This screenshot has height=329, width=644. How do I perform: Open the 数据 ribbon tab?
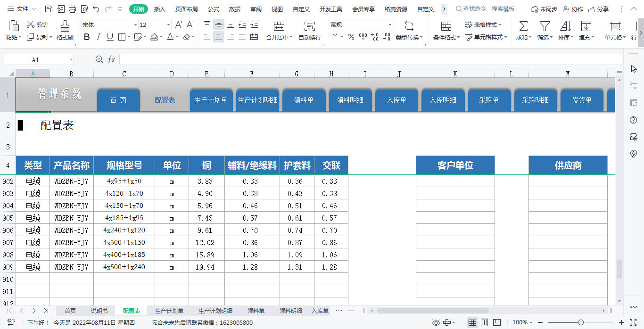pos(235,9)
